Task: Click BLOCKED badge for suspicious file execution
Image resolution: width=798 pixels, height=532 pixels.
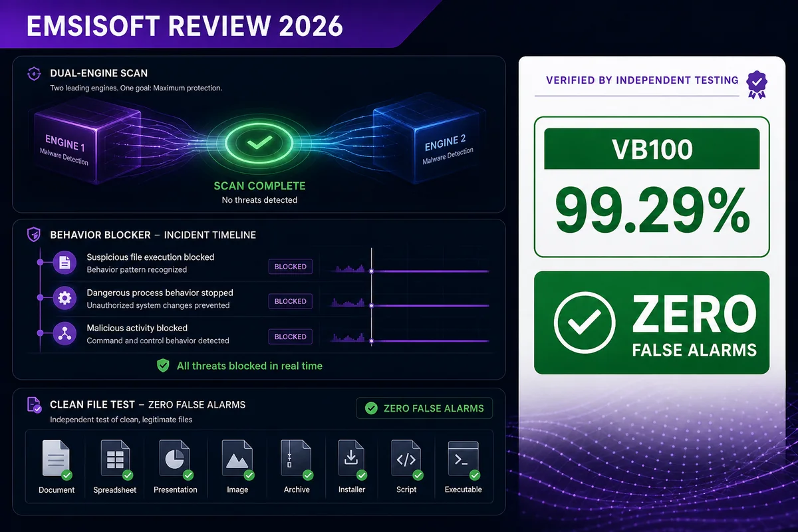Action: (291, 267)
